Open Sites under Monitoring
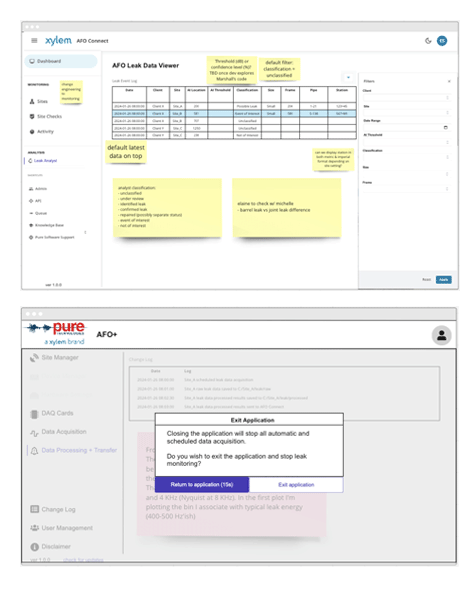Screen dimensions: 474x589 (x=39, y=101)
